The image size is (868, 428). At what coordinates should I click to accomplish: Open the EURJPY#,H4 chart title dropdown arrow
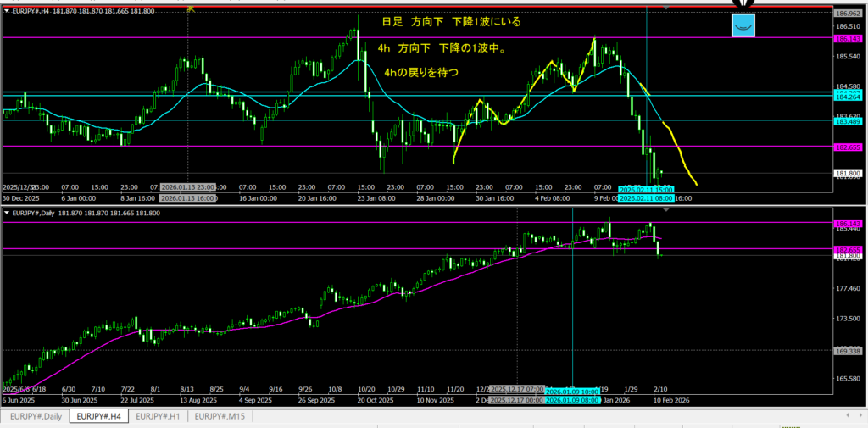[8, 10]
